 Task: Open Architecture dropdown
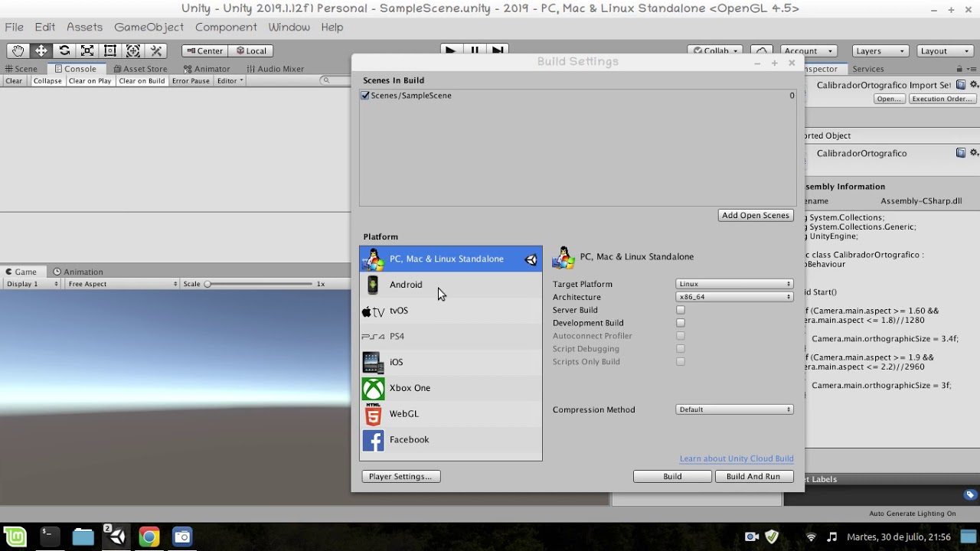tap(734, 297)
